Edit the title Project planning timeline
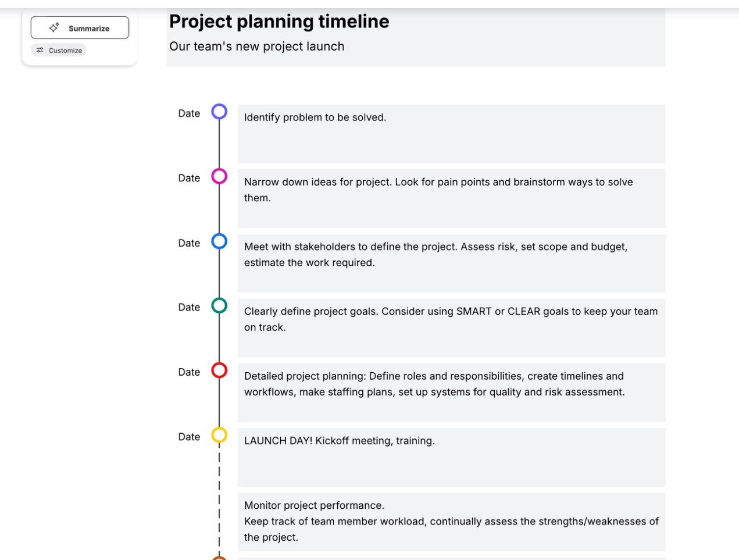This screenshot has height=560, width=739. pos(279,21)
